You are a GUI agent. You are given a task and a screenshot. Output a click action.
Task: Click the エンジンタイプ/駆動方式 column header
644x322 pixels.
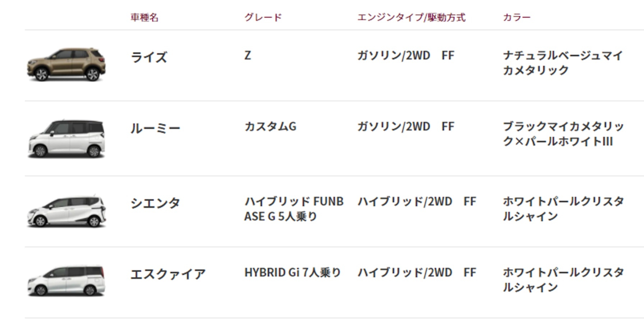click(x=411, y=17)
